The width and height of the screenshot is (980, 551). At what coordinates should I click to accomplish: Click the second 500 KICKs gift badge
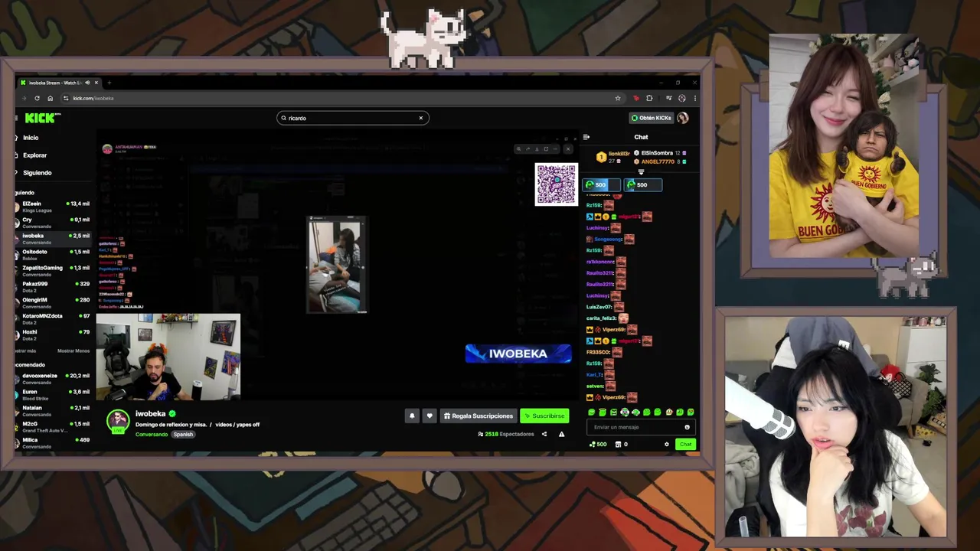[642, 184]
